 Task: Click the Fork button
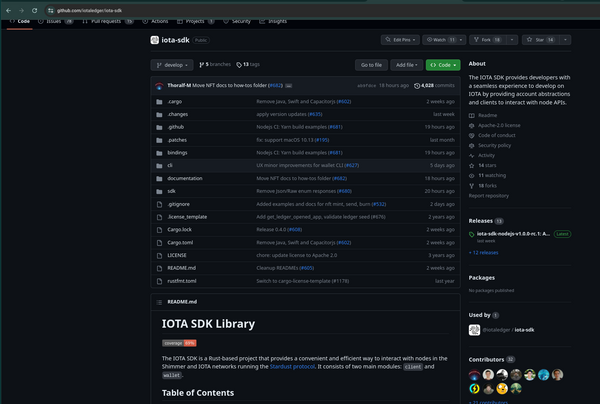tap(488, 40)
